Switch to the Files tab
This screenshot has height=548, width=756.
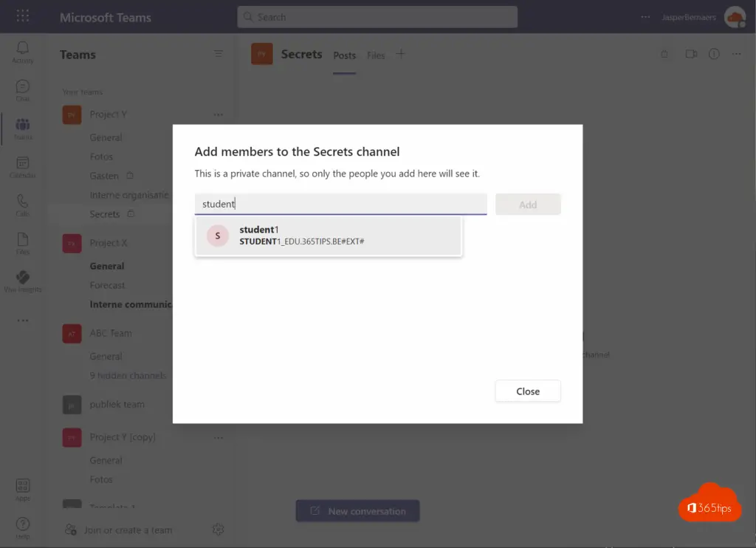coord(376,55)
